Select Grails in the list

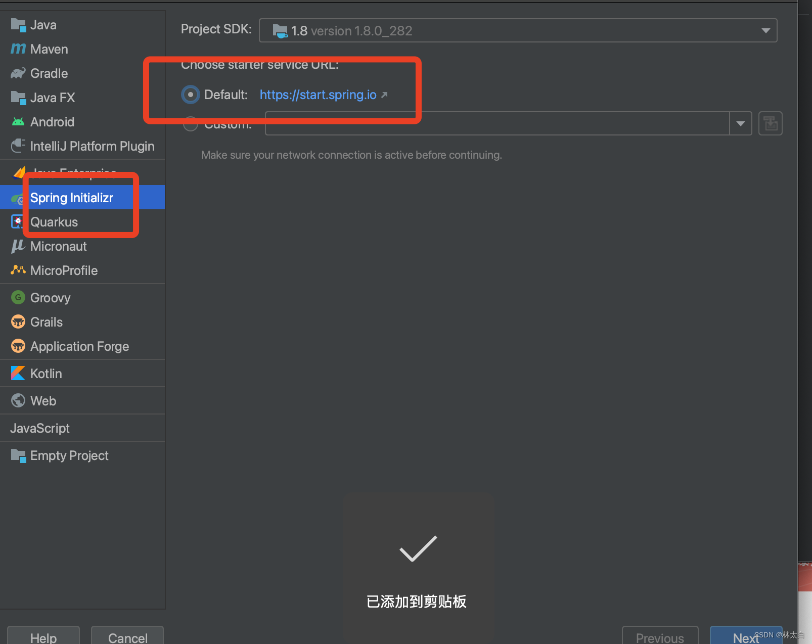tap(82, 322)
